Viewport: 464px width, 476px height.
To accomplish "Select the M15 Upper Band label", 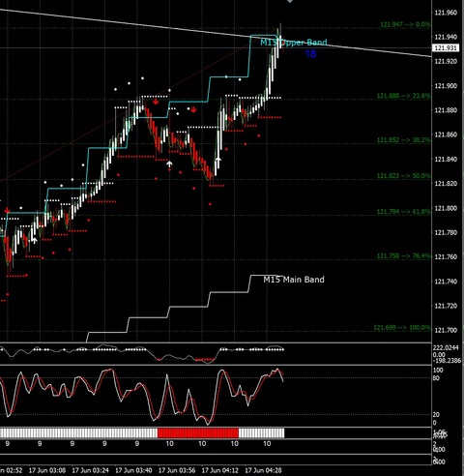I will tap(294, 43).
